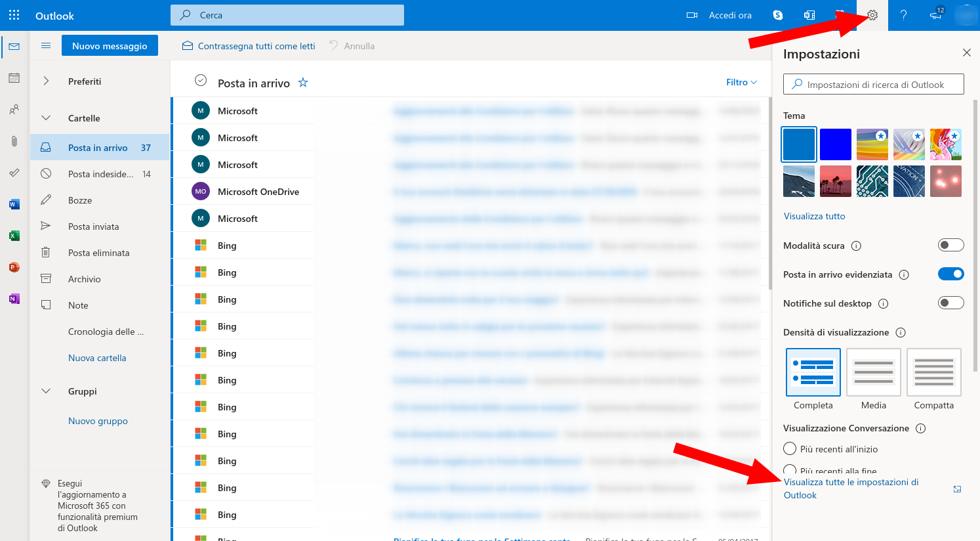Click Contrassegna tutti come letti

tap(249, 46)
